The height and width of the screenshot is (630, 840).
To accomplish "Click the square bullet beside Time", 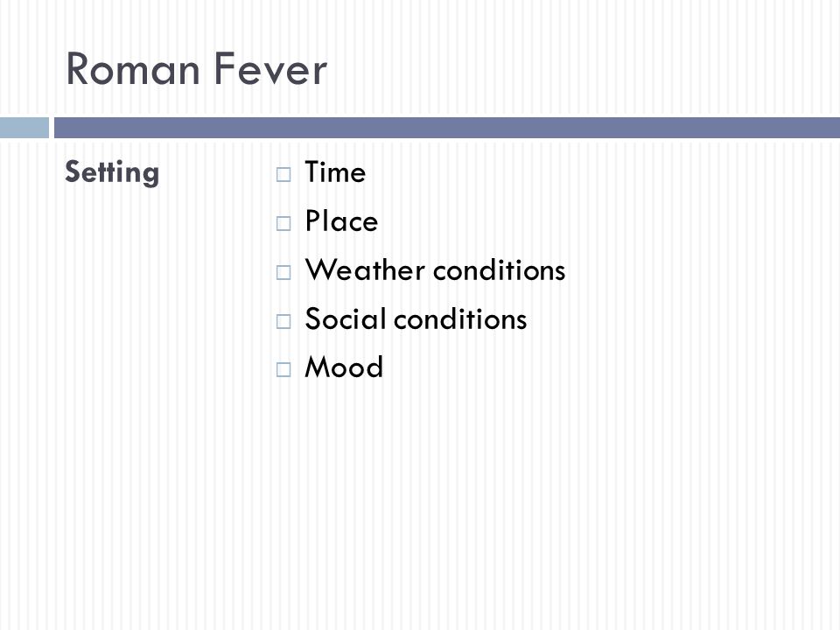I will pos(283,175).
